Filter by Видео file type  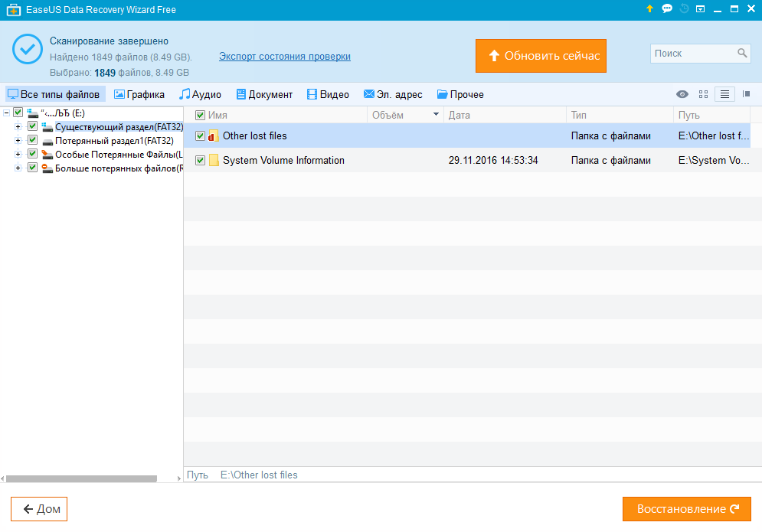click(x=328, y=94)
